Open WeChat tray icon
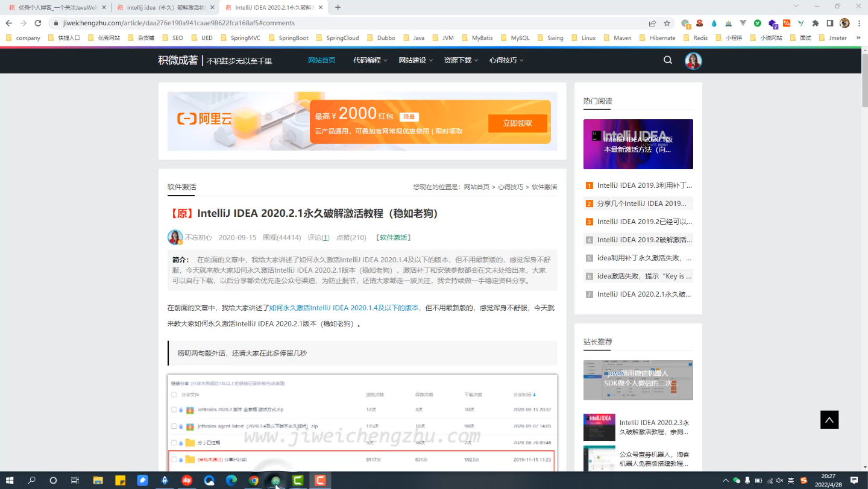 coord(736,481)
